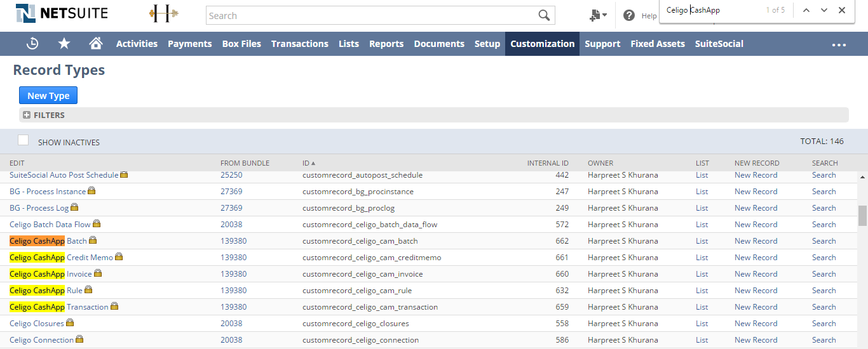Click lock icon next to Celigo CashApp Credit Memo
Screen dimensions: 868x349
119,256
